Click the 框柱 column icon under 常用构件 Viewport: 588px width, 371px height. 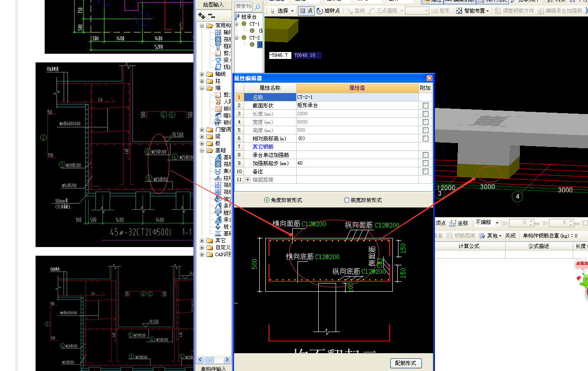point(218,46)
